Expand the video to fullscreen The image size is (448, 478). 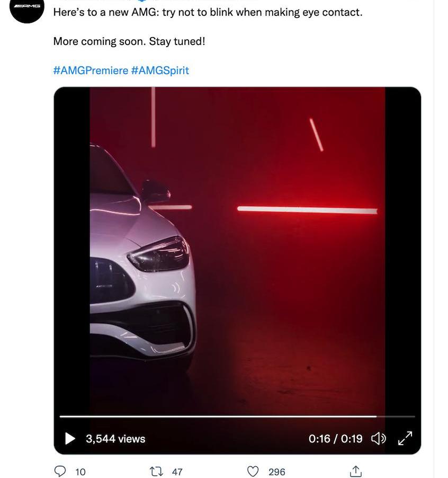tap(405, 438)
